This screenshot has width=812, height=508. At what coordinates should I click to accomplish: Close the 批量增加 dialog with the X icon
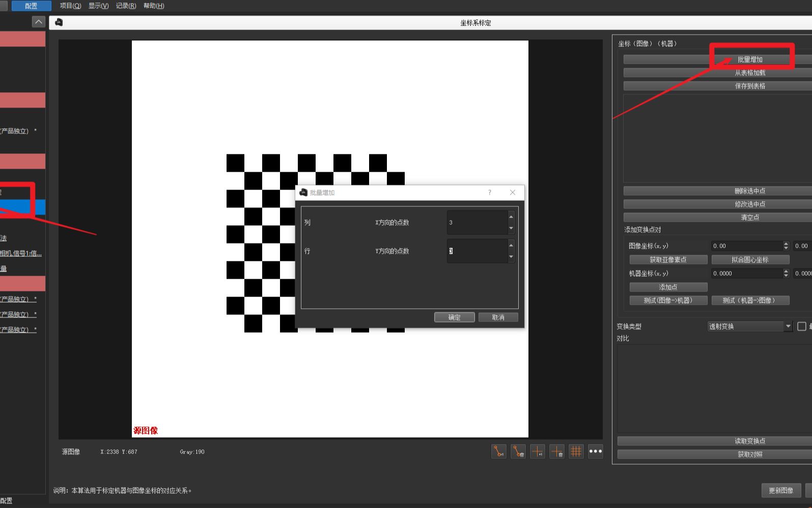point(513,193)
